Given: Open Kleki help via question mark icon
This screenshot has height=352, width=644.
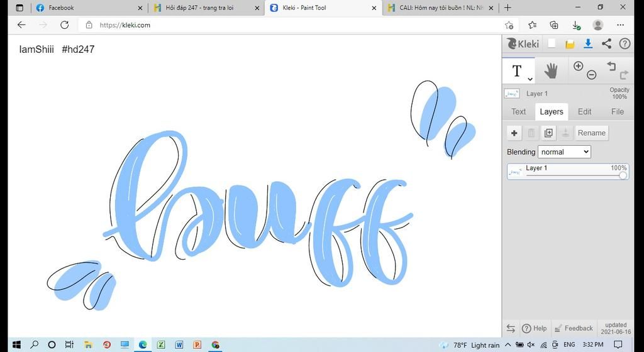Looking at the screenshot, I should tap(625, 43).
